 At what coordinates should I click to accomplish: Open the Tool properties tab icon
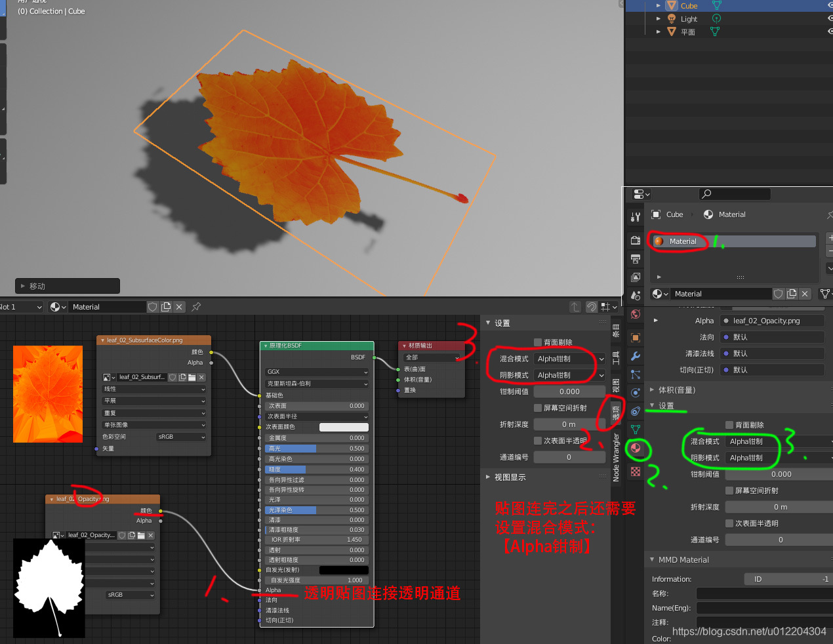point(635,216)
